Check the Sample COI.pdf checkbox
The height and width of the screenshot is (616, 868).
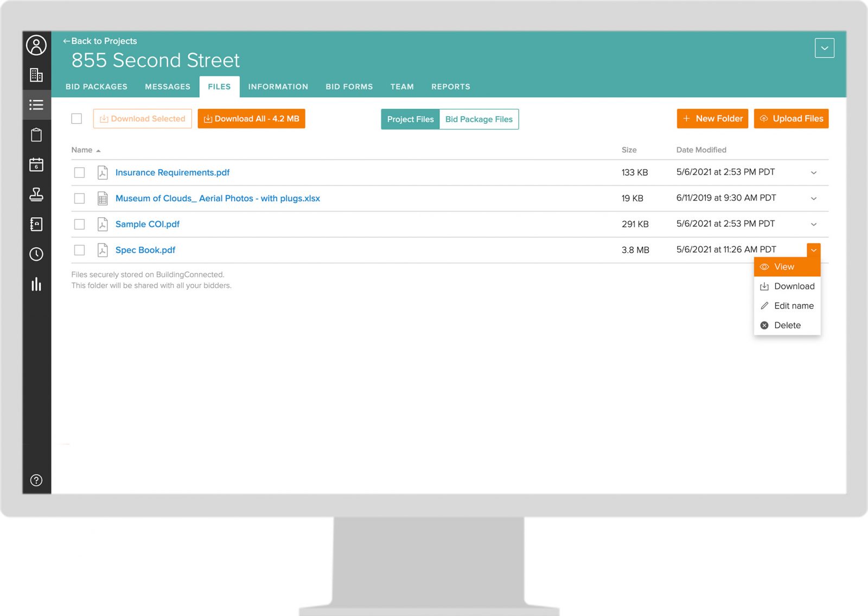click(80, 224)
